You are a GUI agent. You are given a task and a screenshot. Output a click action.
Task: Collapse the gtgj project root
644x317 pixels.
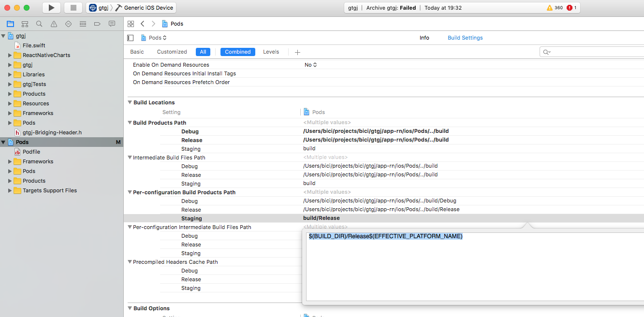pos(3,36)
